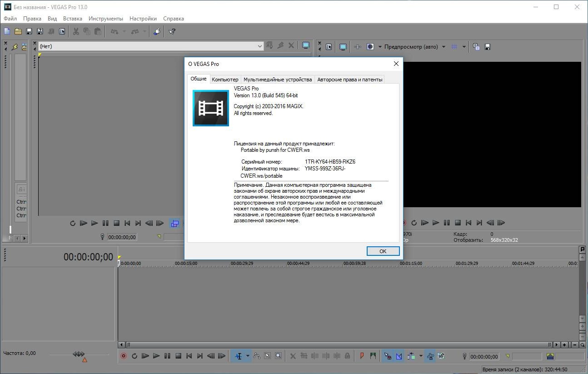588x374 pixels.
Task: Click OK in the About dialog
Action: [x=383, y=251]
